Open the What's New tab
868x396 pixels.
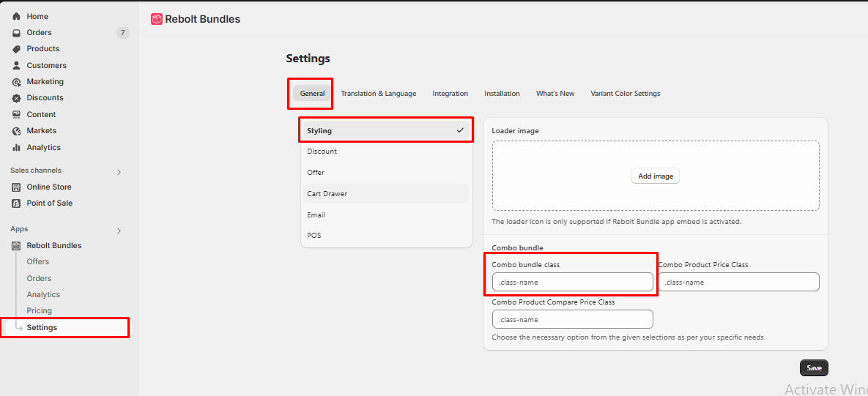coord(555,94)
